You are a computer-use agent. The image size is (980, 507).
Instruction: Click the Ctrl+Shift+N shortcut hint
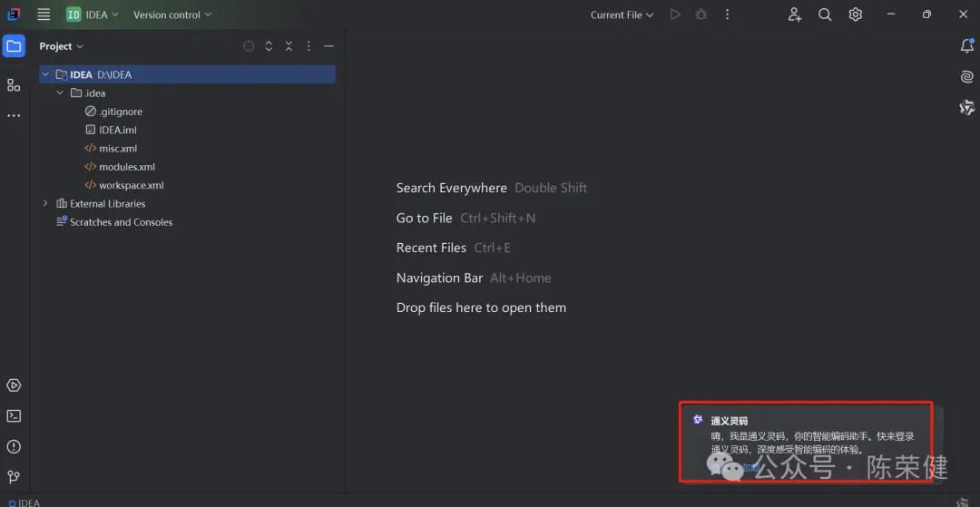pos(497,218)
